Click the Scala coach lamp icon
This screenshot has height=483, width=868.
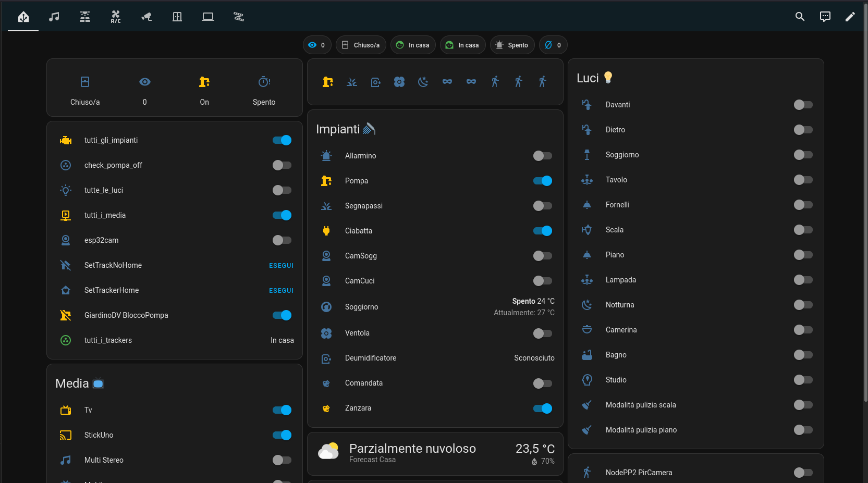[587, 230]
